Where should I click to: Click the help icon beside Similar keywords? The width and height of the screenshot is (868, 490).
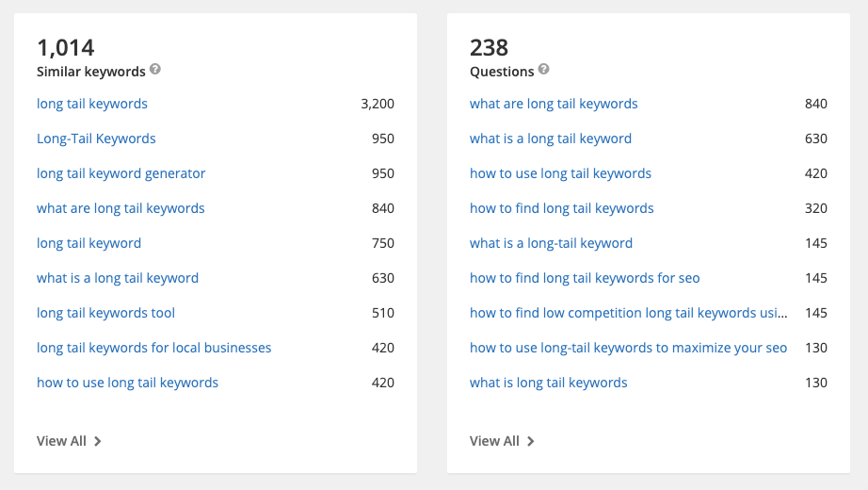click(x=155, y=70)
